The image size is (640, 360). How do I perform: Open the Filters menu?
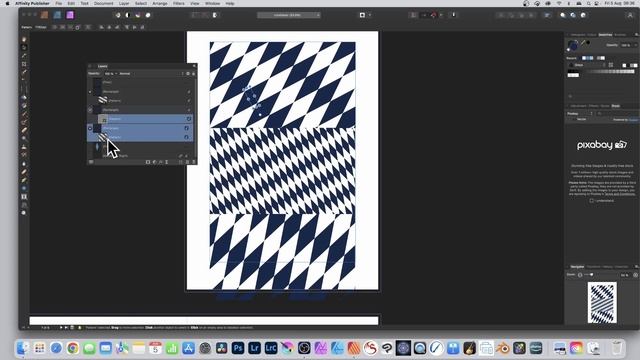(x=178, y=3)
